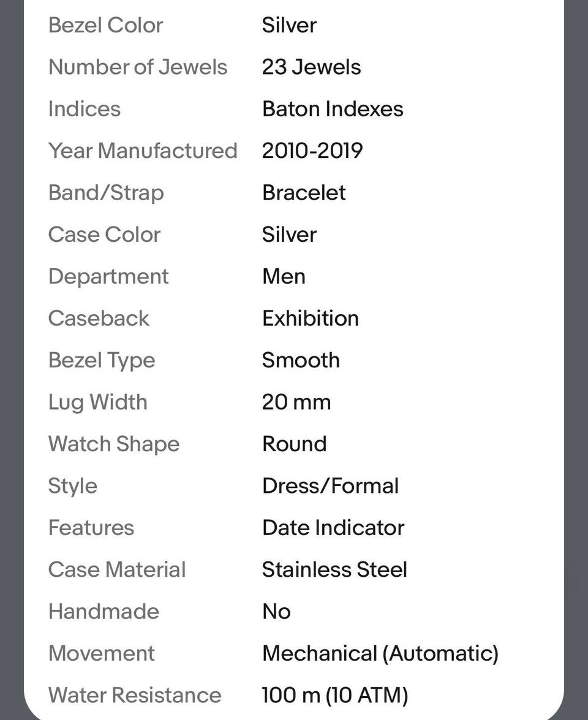Select the Handmade label
This screenshot has height=720, width=588.
104,612
